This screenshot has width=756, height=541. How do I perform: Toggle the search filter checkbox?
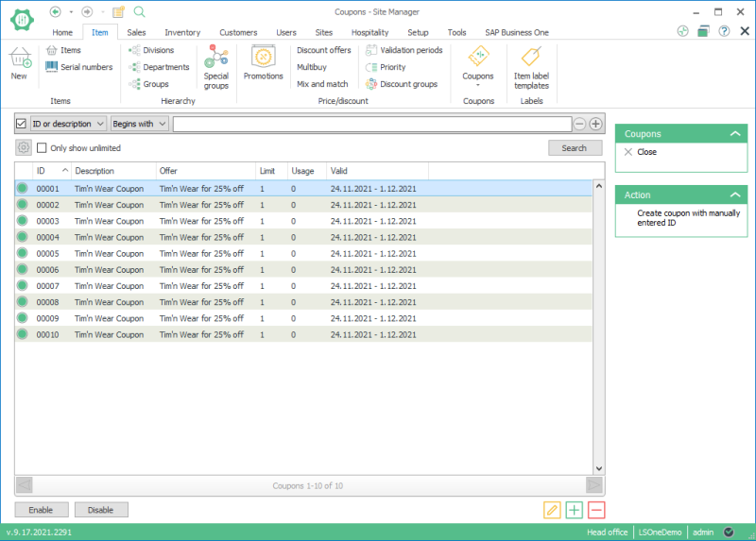point(21,124)
